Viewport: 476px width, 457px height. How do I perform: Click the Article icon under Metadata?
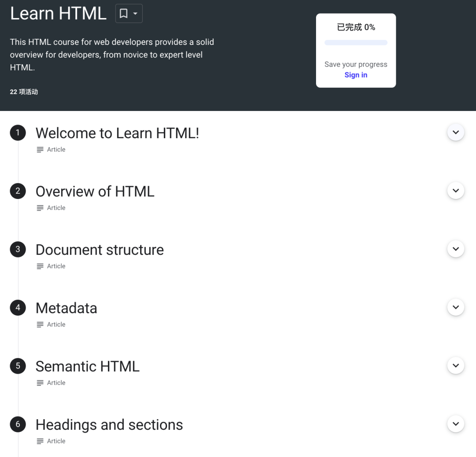click(40, 324)
